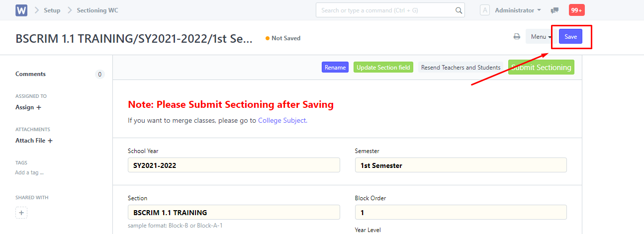Click Resend Teachers and Students
This screenshot has height=234, width=644.
click(x=461, y=68)
